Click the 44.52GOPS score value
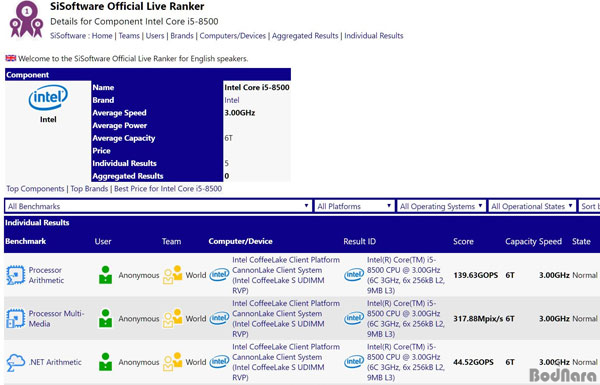The height and width of the screenshot is (385, 600). tap(473, 362)
